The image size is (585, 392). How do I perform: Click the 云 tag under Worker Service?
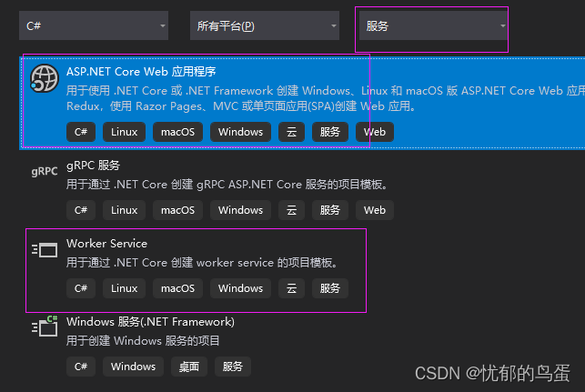[291, 288]
